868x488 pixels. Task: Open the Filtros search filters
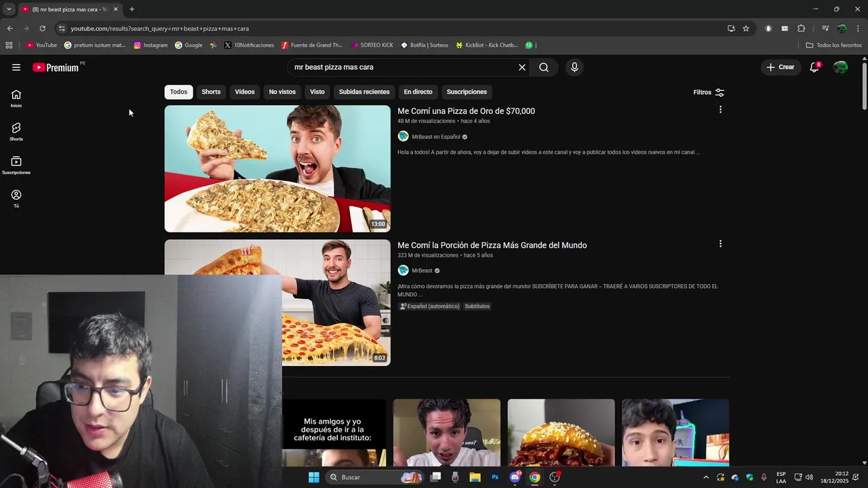pos(709,92)
